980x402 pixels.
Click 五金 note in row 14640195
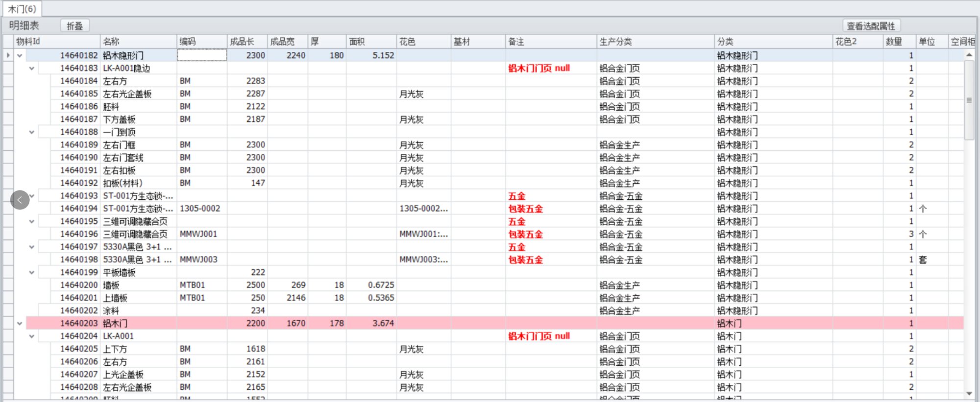[517, 221]
